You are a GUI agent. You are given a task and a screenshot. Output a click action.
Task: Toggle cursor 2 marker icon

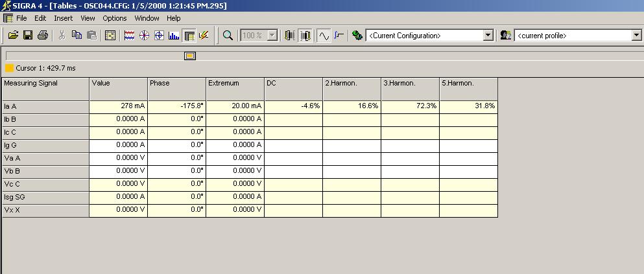(305, 35)
